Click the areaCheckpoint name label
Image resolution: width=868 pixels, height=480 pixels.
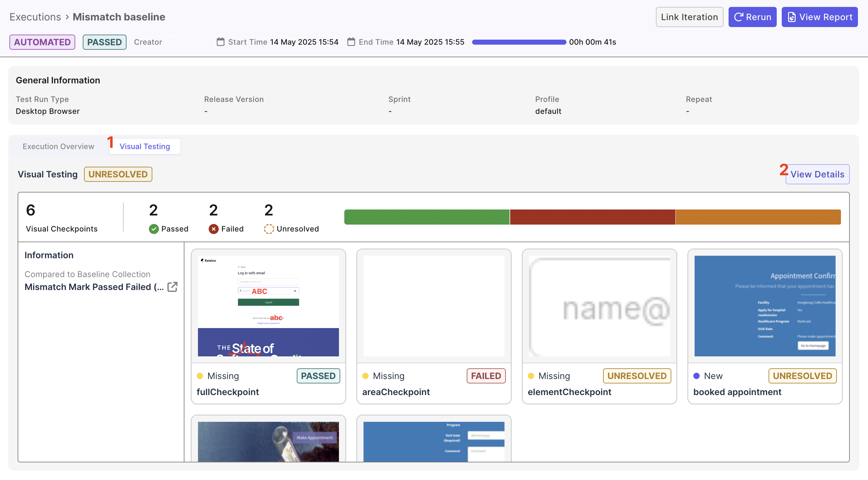pyautogui.click(x=396, y=392)
